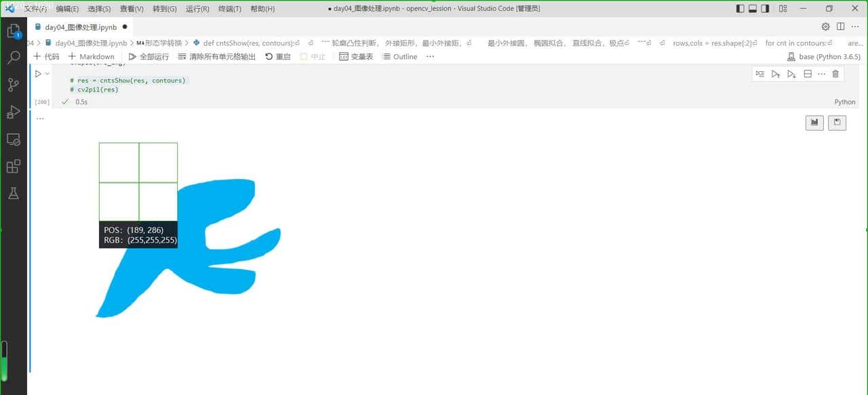The height and width of the screenshot is (395, 868).
Task: Open the Explorer view in the activity bar
Action: point(14,30)
